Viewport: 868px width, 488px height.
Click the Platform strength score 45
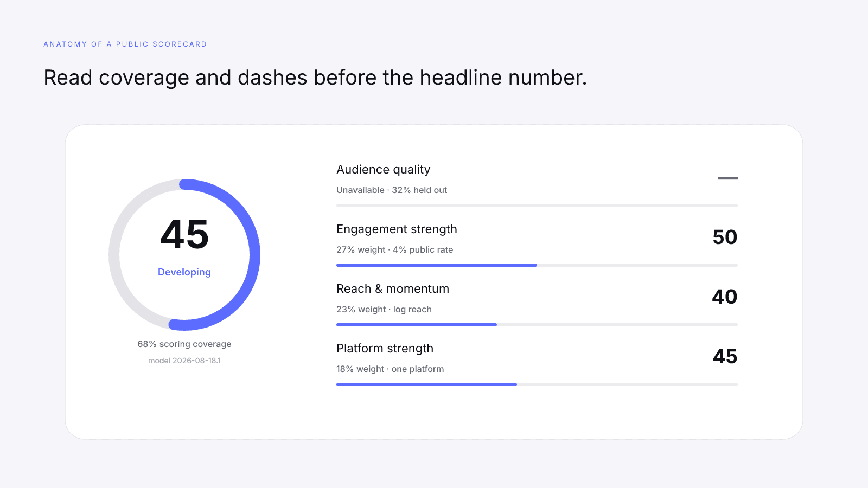click(x=725, y=356)
